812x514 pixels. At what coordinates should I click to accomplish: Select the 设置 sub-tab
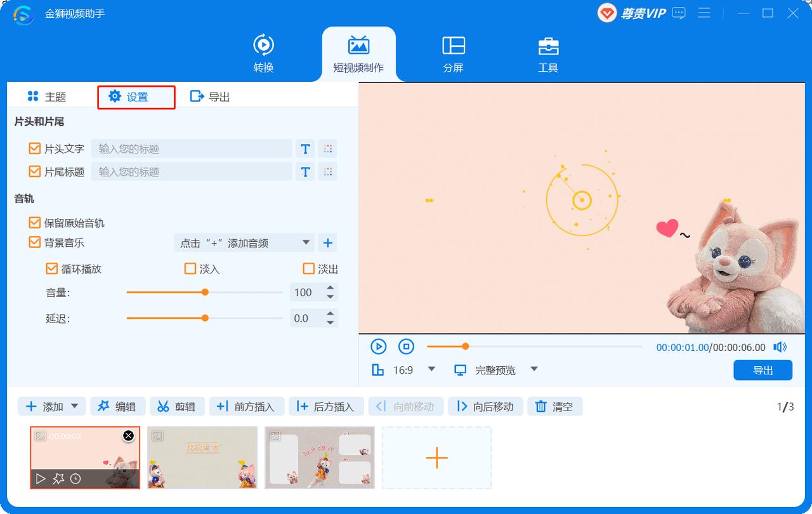(x=129, y=96)
